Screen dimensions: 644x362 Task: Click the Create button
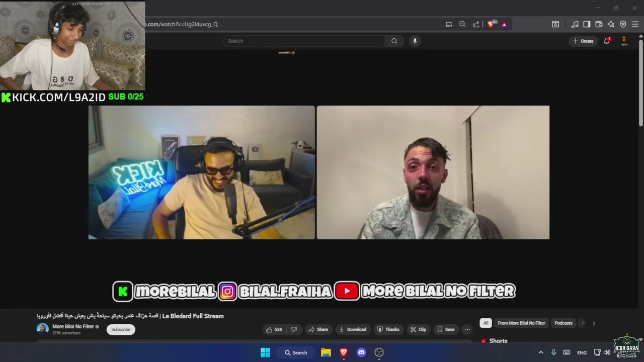click(583, 41)
